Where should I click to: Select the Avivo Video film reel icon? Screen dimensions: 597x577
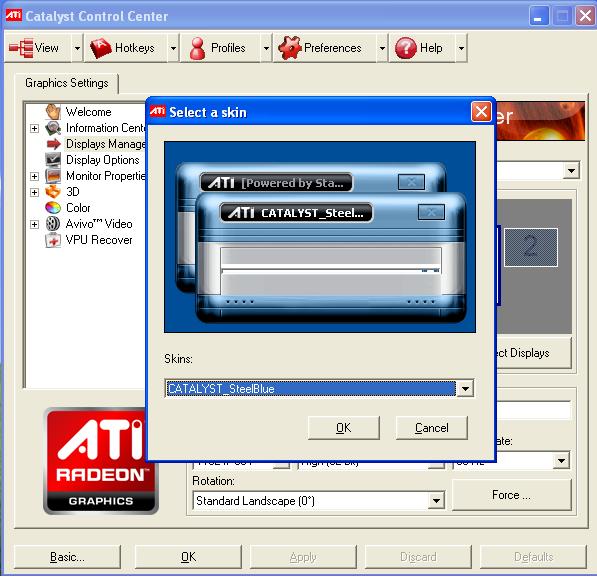click(53, 224)
